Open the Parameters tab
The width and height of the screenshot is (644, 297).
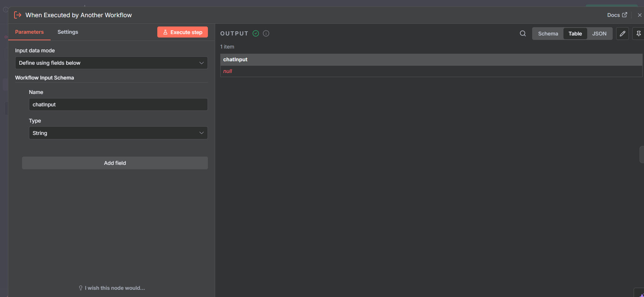pos(29,32)
